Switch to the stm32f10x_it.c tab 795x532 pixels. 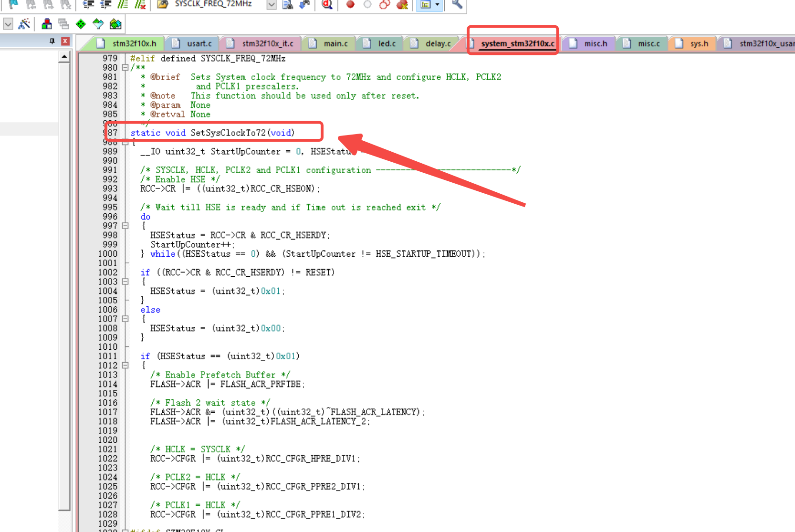pyautogui.click(x=261, y=43)
